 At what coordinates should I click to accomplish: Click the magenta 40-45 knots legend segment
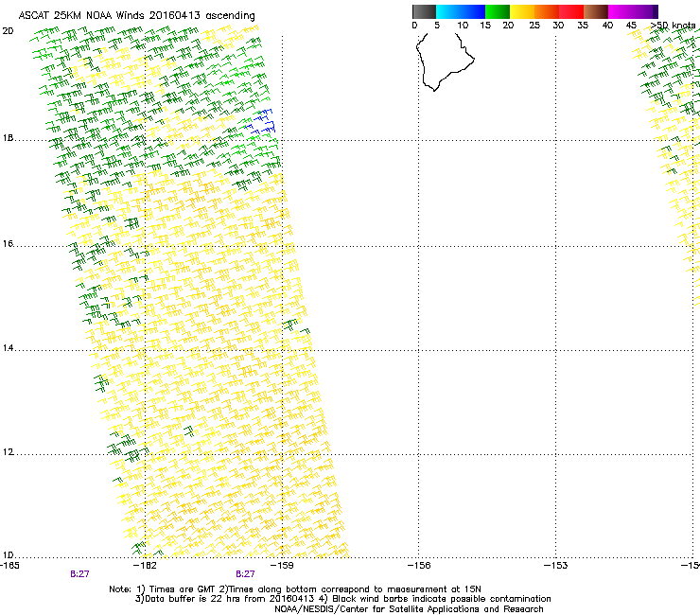[x=621, y=11]
